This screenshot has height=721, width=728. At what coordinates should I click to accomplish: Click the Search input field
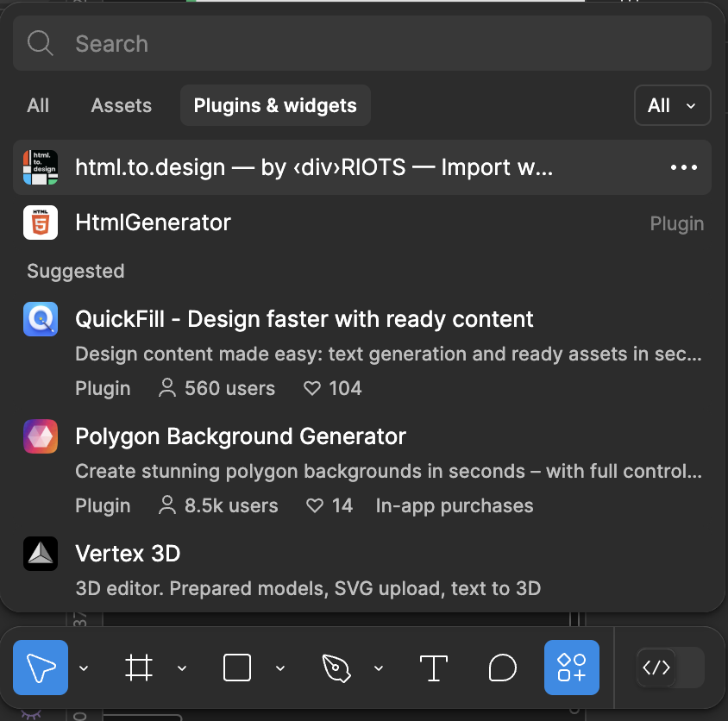click(362, 43)
